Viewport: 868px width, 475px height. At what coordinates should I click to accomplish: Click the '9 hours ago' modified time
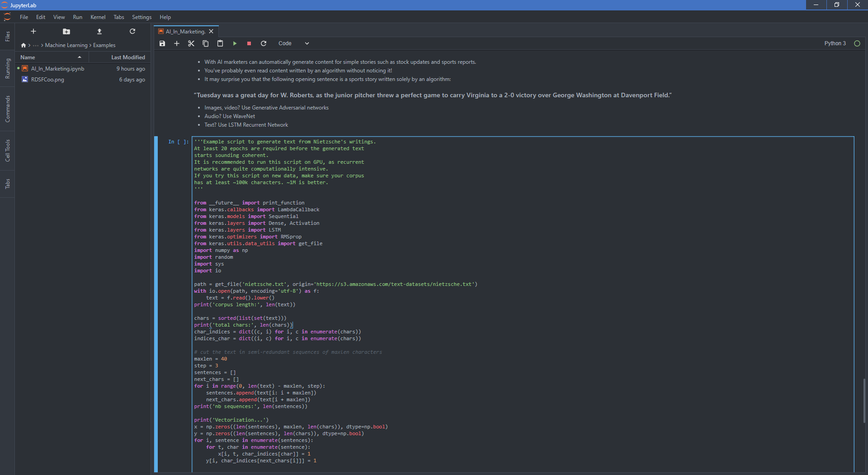click(131, 69)
